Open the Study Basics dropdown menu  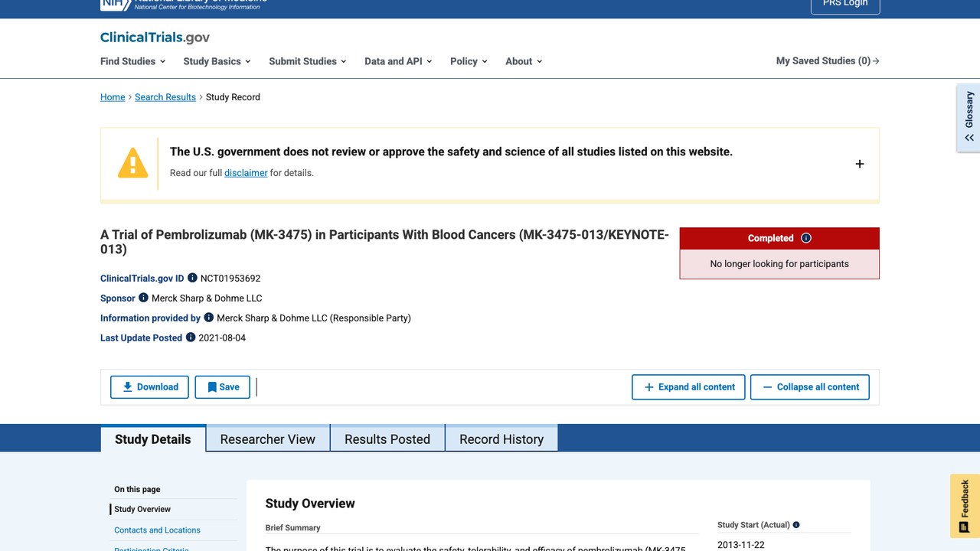(x=217, y=61)
